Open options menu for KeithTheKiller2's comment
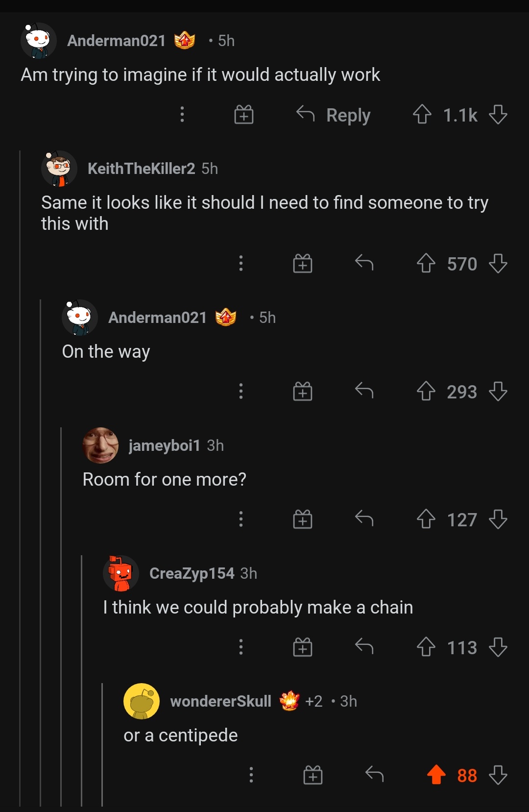 coord(240,264)
